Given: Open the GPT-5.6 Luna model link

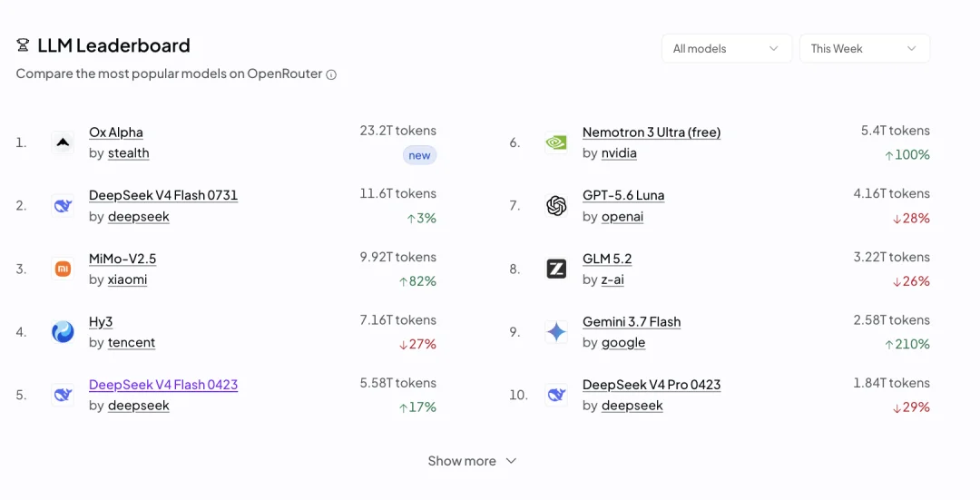Looking at the screenshot, I should tap(623, 195).
